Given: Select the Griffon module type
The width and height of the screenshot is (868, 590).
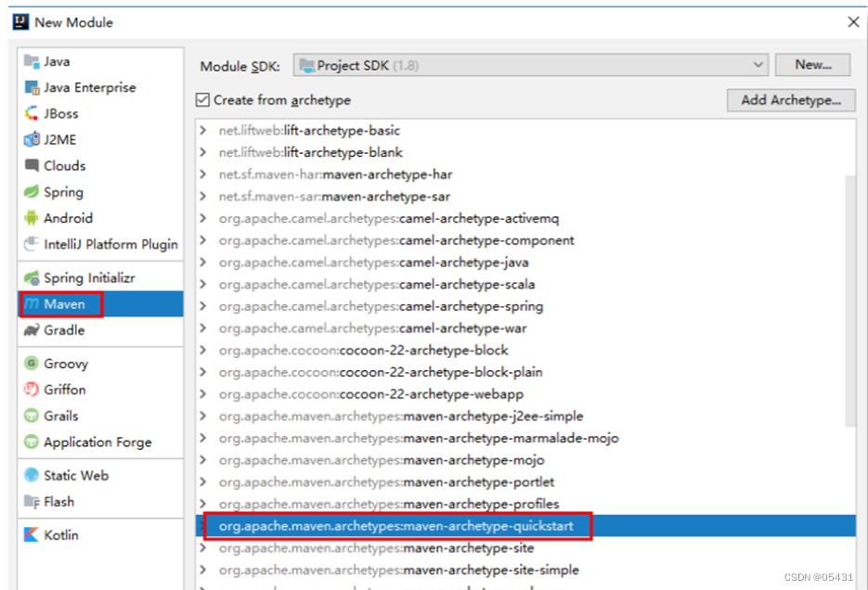Looking at the screenshot, I should (100, 390).
